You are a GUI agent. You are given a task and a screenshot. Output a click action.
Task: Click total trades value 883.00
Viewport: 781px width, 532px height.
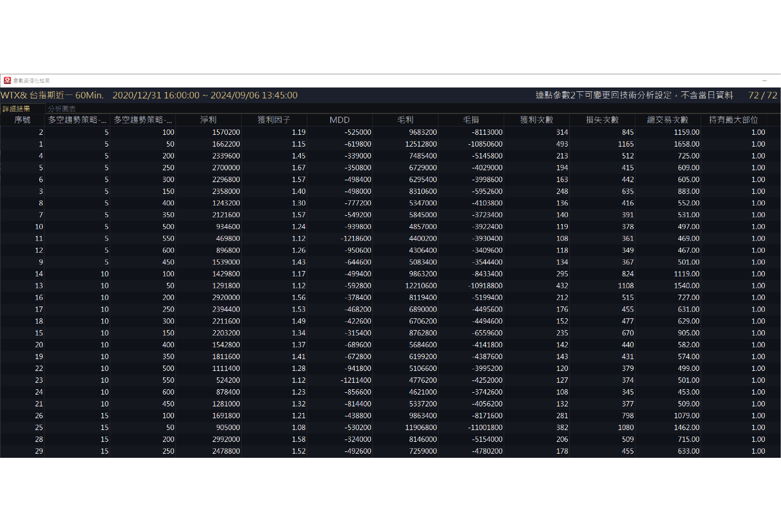[x=688, y=191]
